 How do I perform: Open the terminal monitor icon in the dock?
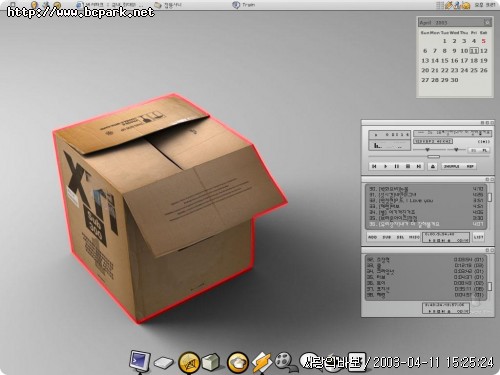[x=140, y=361]
